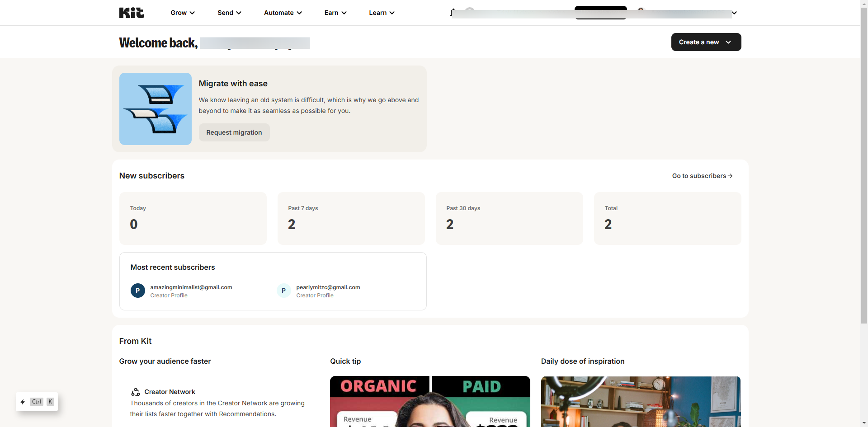Click the "New subscribers" heading
Image resolution: width=868 pixels, height=427 pixels.
tap(152, 176)
